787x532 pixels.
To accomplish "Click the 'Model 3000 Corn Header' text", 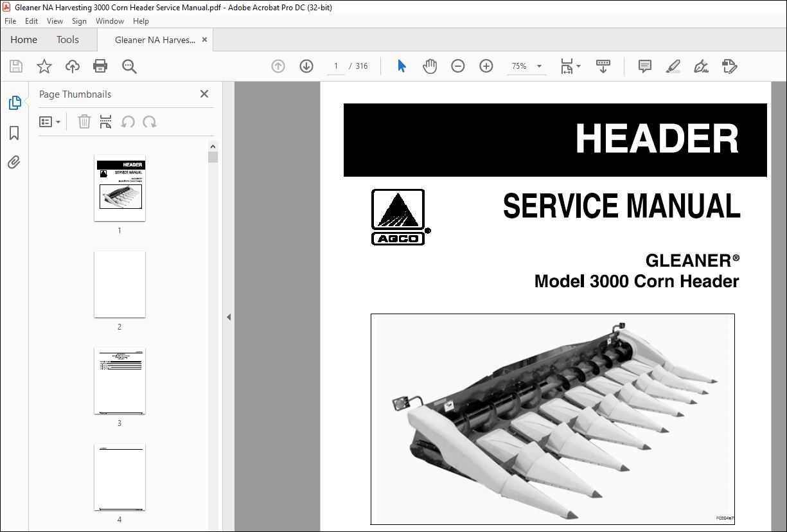I will point(637,281).
